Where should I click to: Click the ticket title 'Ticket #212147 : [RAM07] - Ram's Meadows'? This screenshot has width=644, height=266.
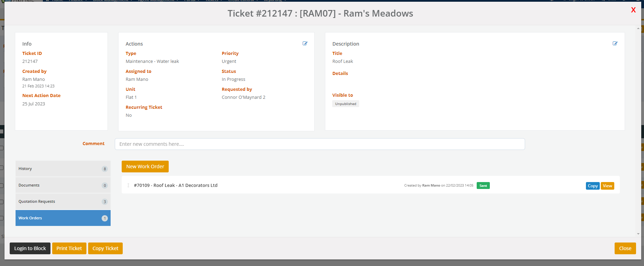(x=320, y=13)
